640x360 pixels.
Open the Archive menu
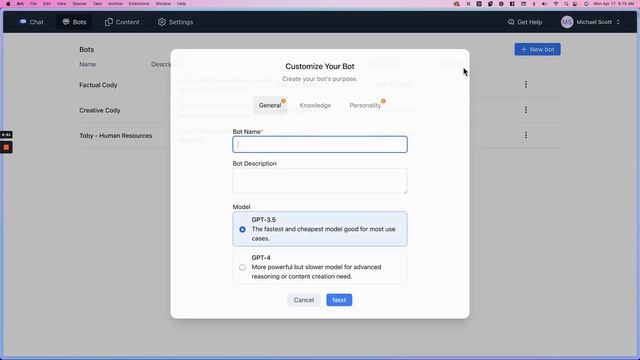pos(115,4)
